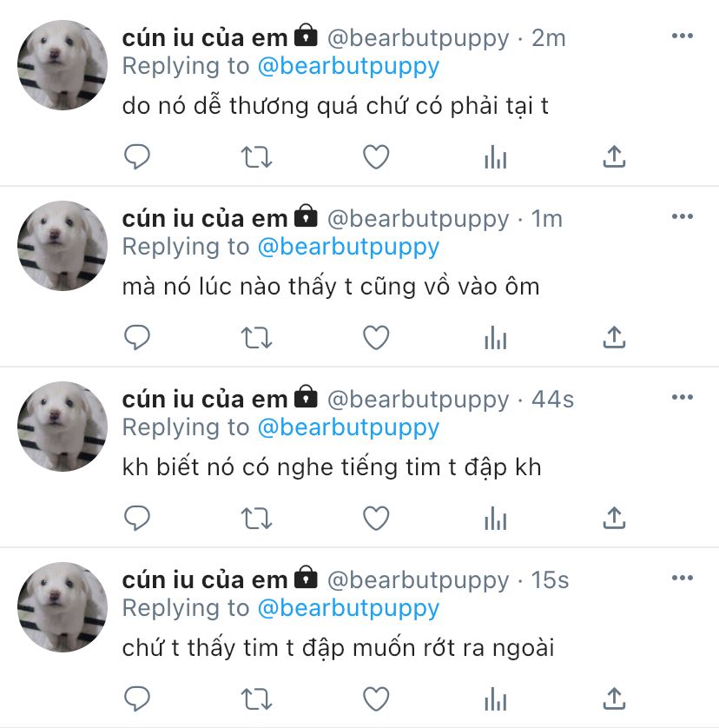Like the tweet posted 2m ago
719x728 pixels.
coord(376,157)
